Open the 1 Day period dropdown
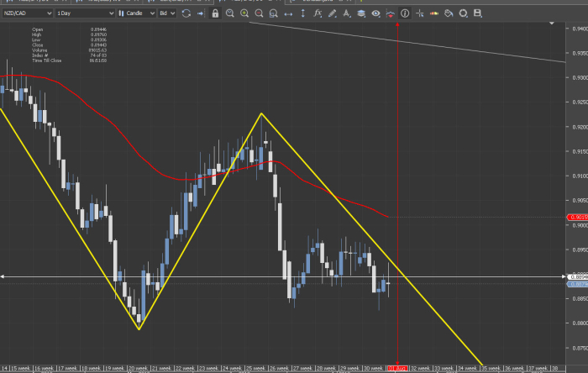The image size is (588, 373). pyautogui.click(x=85, y=13)
